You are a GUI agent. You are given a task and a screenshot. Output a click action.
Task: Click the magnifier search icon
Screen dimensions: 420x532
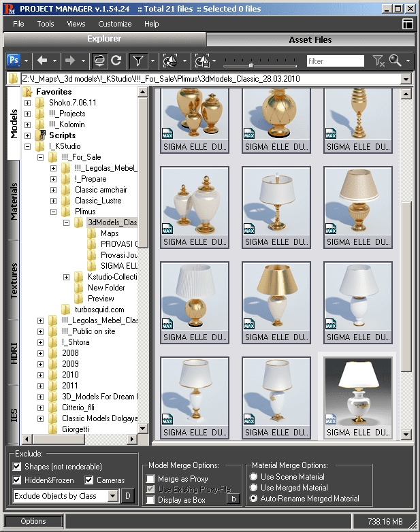[x=395, y=61]
